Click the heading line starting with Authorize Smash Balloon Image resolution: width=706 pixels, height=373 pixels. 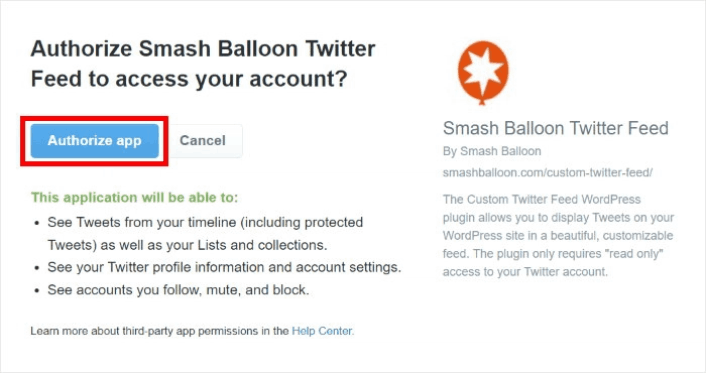(x=203, y=49)
